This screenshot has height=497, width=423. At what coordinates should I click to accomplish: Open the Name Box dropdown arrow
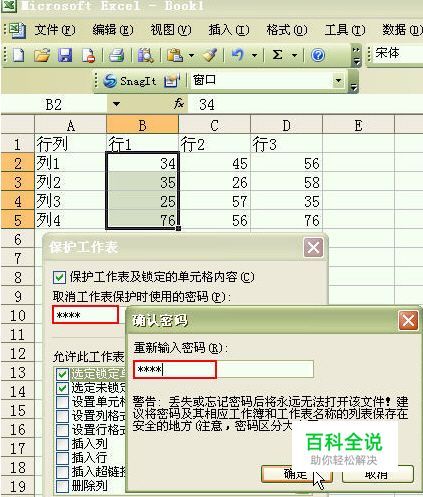[116, 104]
